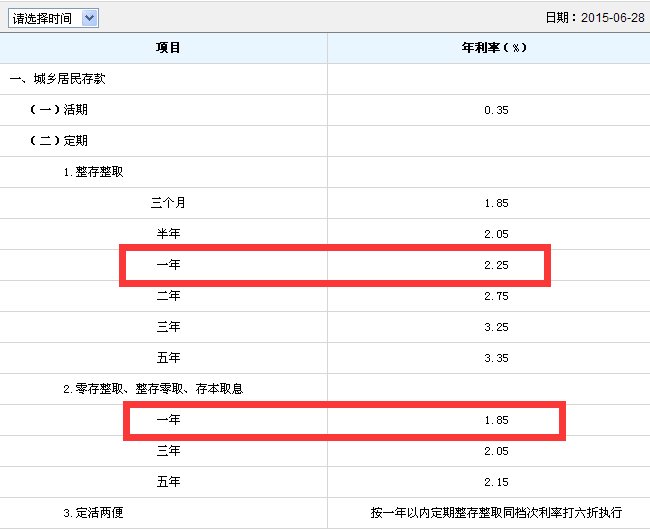Image resolution: width=650 pixels, height=529 pixels.
Task: Click the 0.35 rate value
Action: tap(496, 110)
